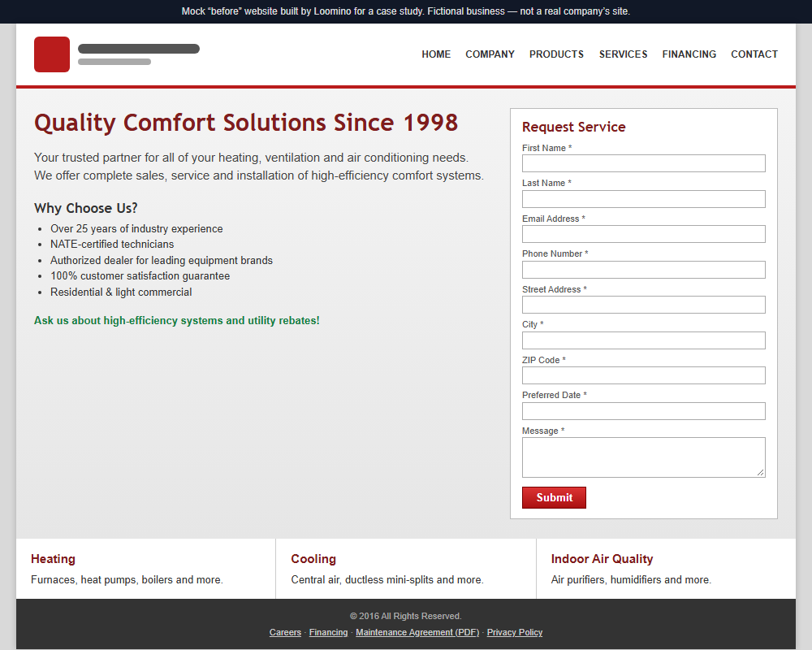Click 'Air purifiers, humidifiers and more.'

pos(631,579)
